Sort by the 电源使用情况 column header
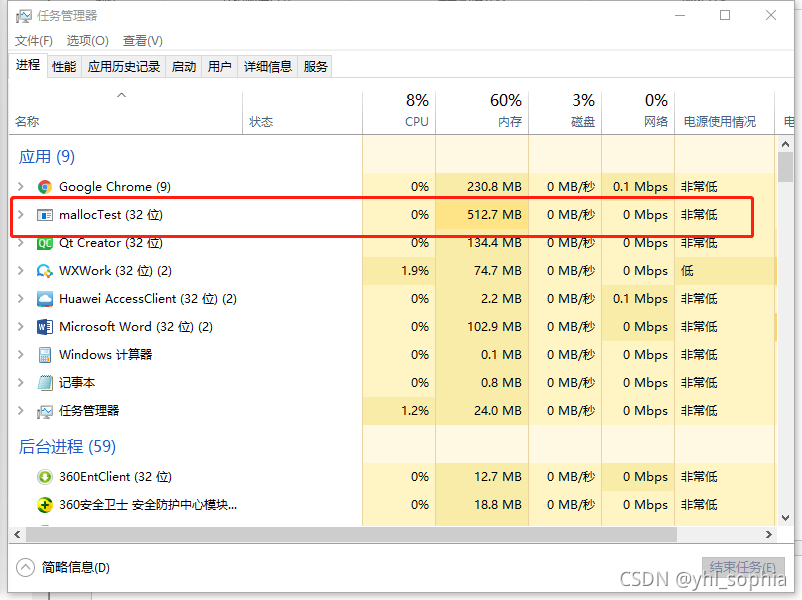Screen dimensions: 802x600 (x=725, y=112)
